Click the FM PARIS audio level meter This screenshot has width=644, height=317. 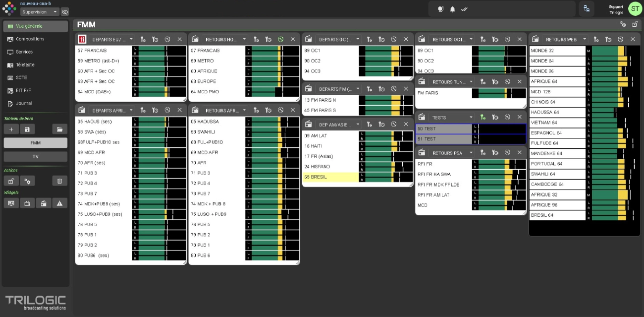499,93
